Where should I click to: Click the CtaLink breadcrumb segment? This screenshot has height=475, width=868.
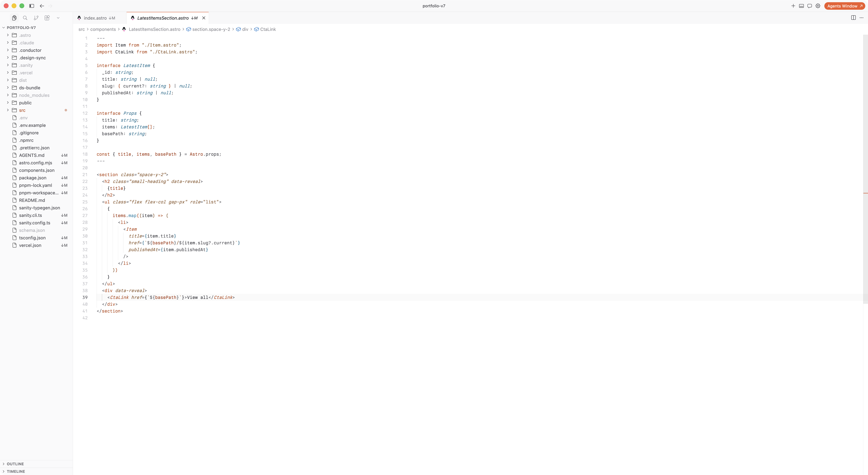pyautogui.click(x=265, y=29)
